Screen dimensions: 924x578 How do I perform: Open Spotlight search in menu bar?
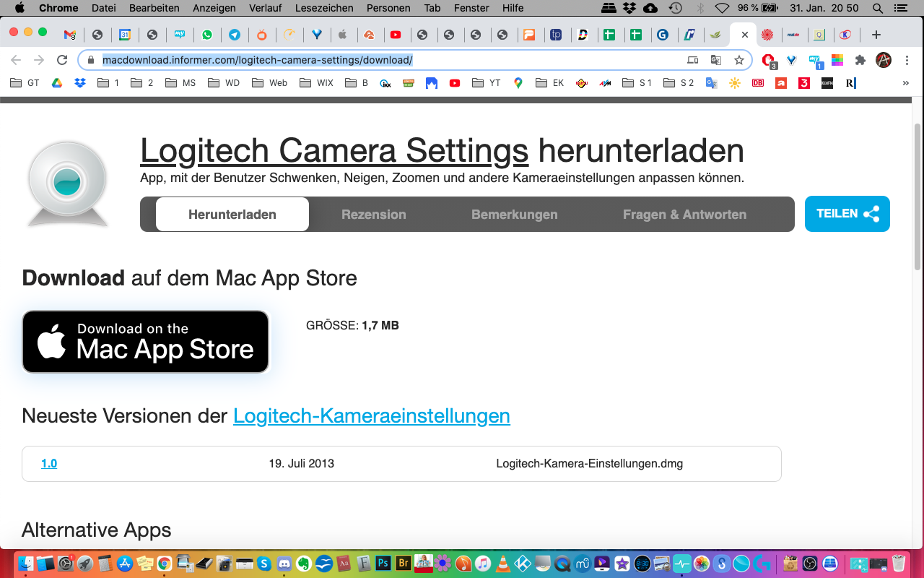(x=878, y=8)
